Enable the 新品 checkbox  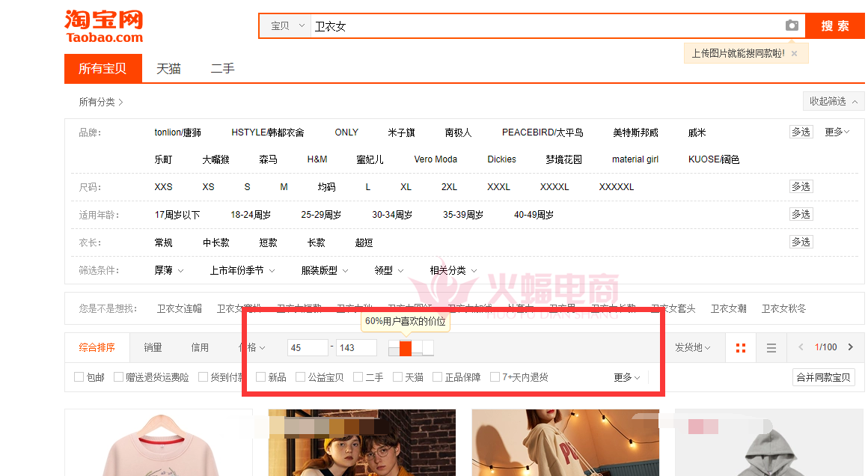pos(260,377)
